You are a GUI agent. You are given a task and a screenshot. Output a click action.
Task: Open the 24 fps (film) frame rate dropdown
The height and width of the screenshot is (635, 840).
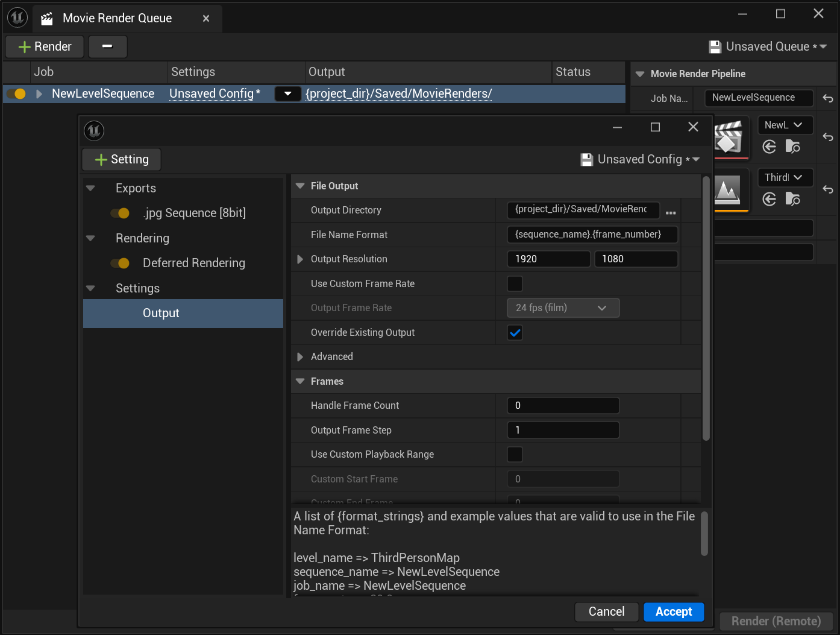(563, 308)
